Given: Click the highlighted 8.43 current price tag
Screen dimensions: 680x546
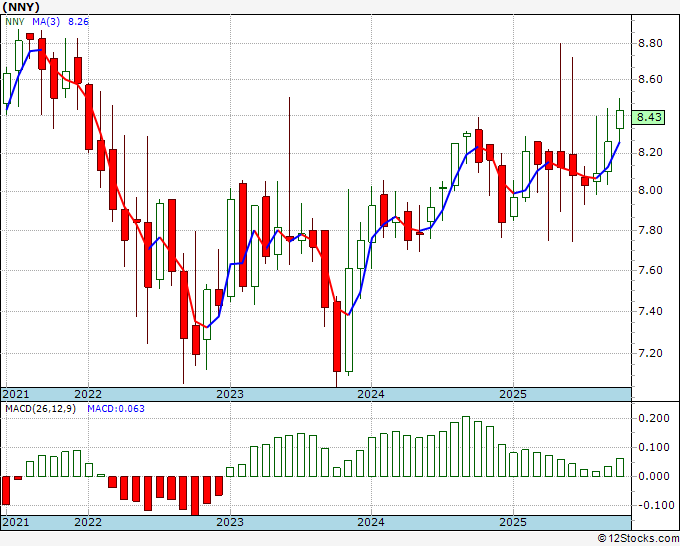Looking at the screenshot, I should click(649, 117).
